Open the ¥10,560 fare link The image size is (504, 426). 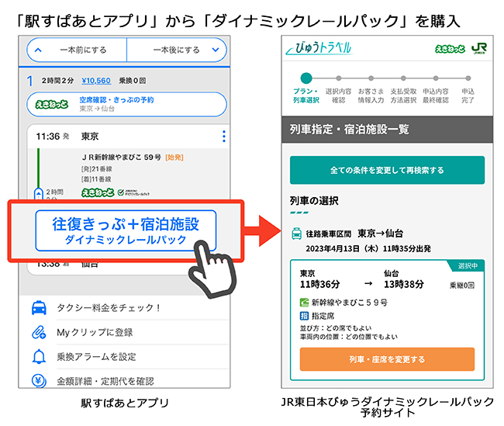coord(96,81)
